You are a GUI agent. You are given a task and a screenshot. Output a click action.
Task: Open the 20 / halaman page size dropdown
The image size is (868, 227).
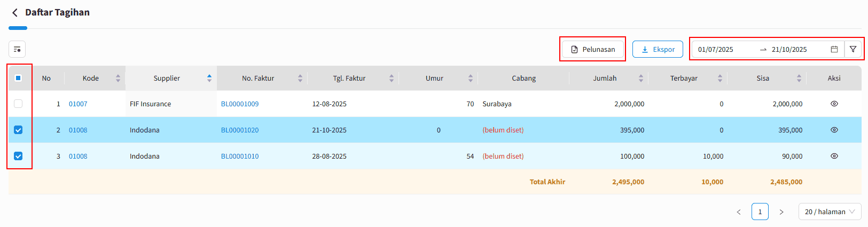830,212
